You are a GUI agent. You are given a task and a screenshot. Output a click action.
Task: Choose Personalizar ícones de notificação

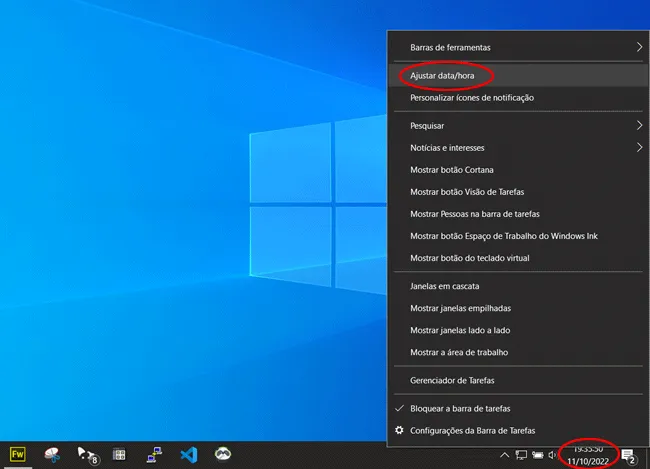(x=518, y=97)
